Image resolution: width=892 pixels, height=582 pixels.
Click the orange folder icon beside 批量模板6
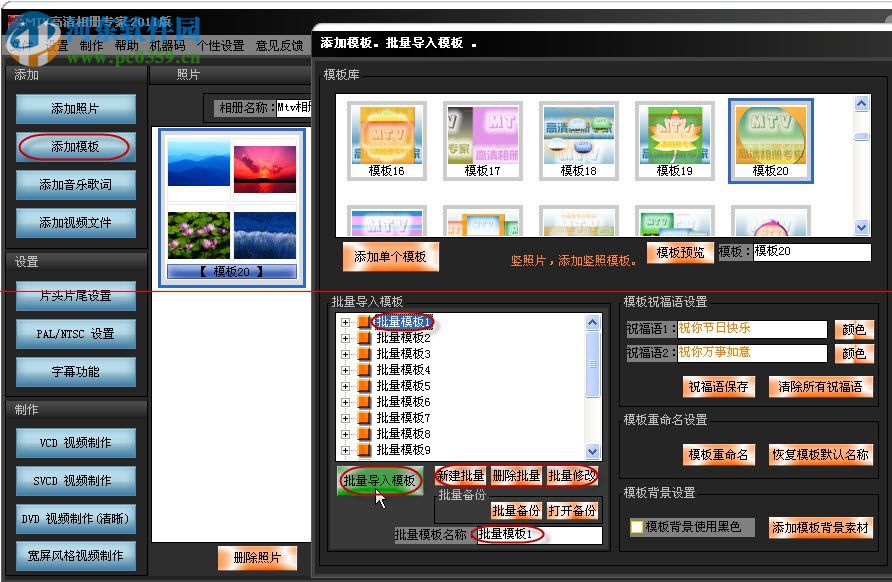[x=364, y=402]
